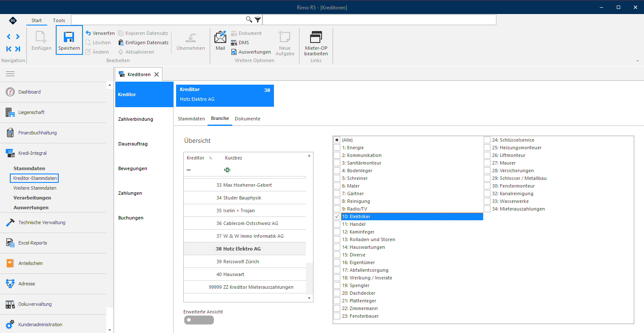This screenshot has width=644, height=333.
Task: Open Mieter-OP bearbeiten link icon
Action: click(316, 37)
